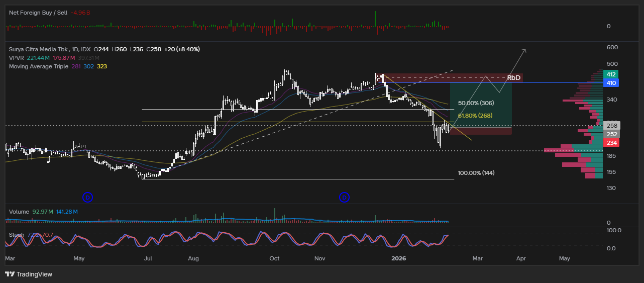Screen dimensions: 644x283
Task: Click the Nov time axis label
Action: pos(320,259)
